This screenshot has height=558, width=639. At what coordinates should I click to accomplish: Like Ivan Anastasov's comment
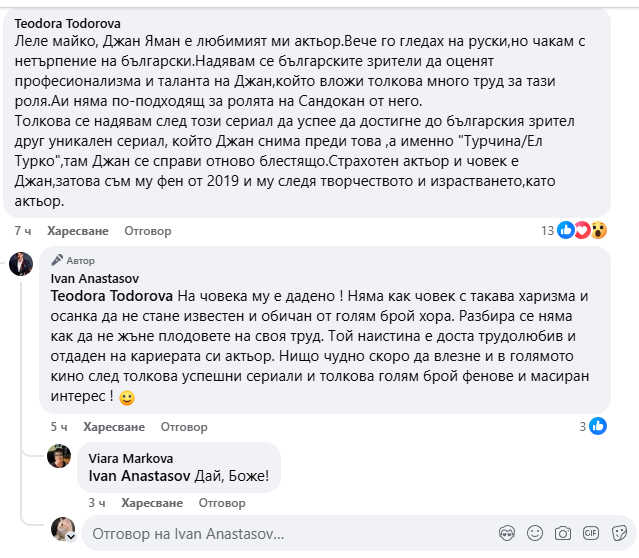coord(112,426)
